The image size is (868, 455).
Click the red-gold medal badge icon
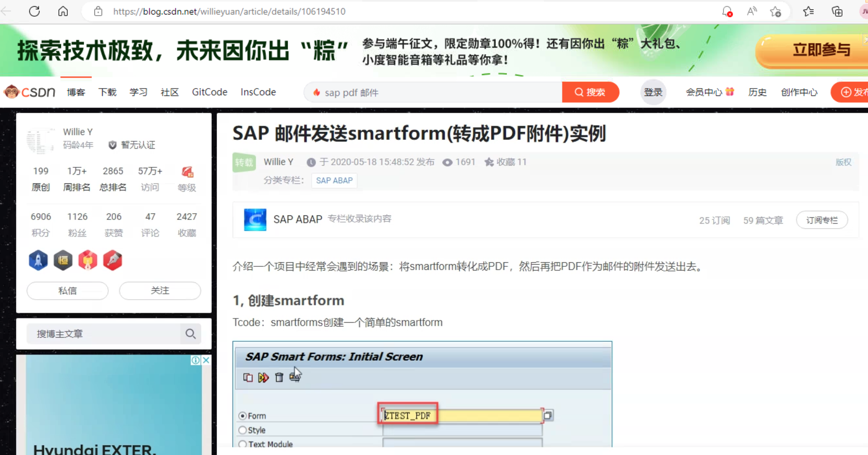[88, 260]
